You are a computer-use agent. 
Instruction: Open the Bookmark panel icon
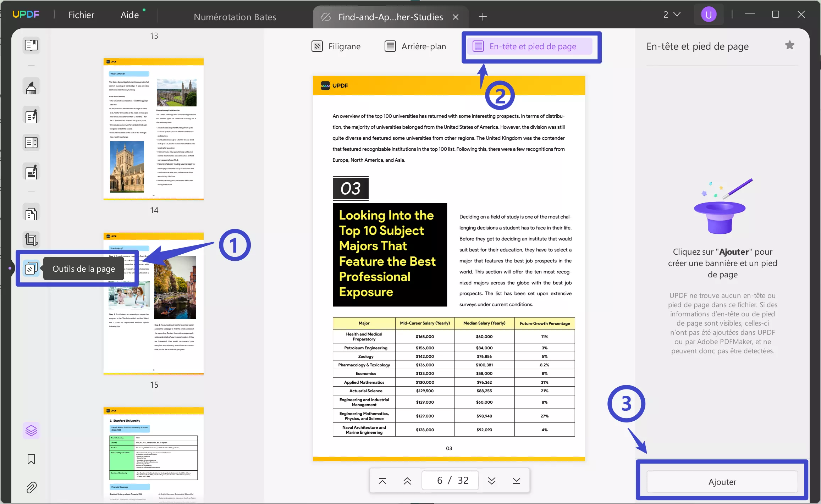[31, 459]
